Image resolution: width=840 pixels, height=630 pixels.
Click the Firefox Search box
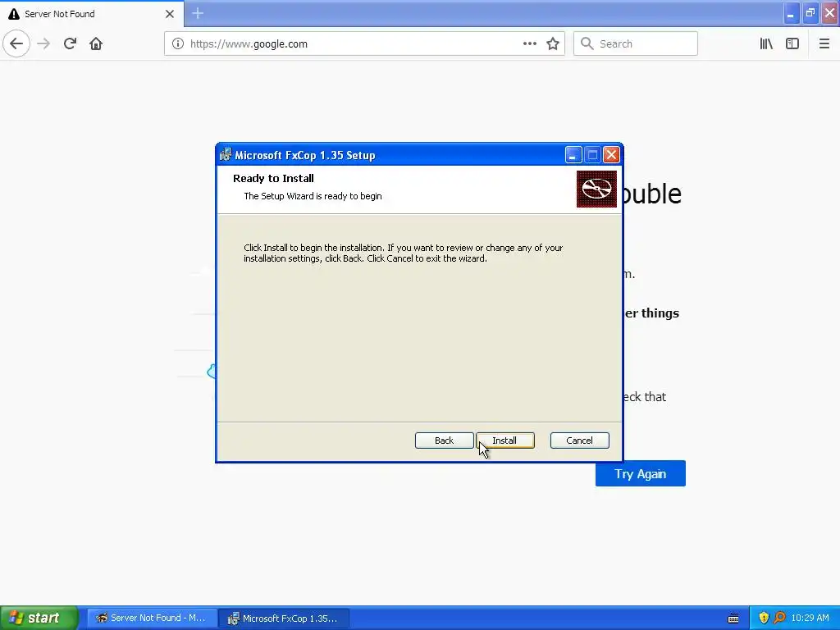636,44
